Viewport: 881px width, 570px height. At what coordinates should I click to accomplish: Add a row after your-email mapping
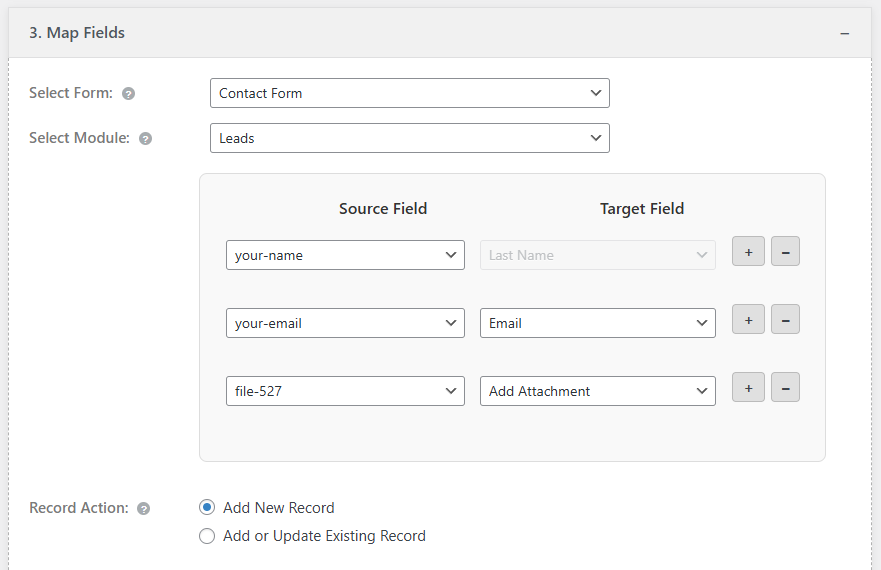748,320
